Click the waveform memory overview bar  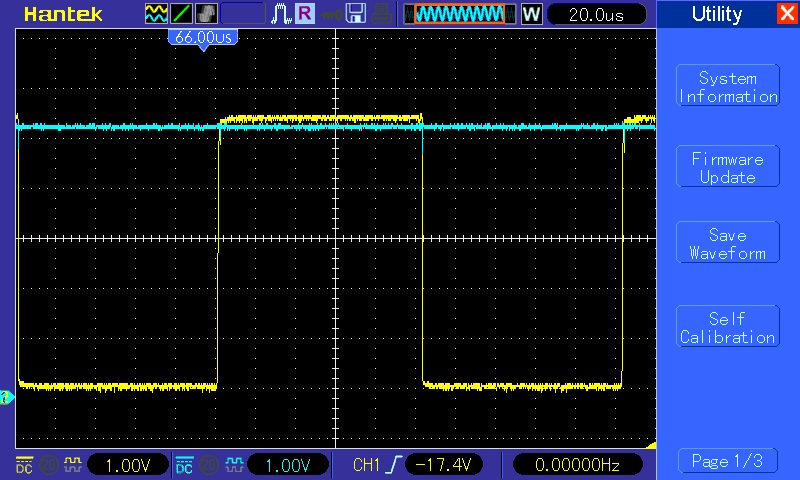(x=459, y=14)
